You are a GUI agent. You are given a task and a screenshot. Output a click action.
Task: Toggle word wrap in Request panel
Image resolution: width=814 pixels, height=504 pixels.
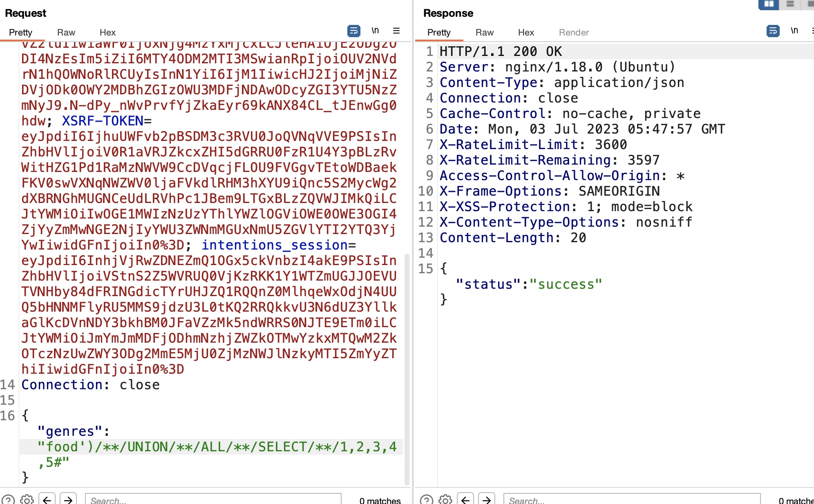(x=353, y=31)
